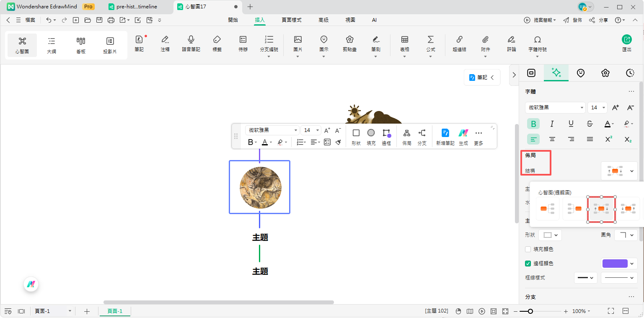Open the 剪貼畫 clipart tool
Screen dimensions: 644x318
[x=349, y=40]
